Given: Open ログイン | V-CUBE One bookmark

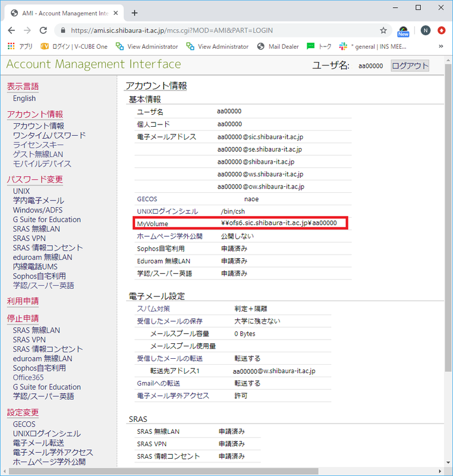Looking at the screenshot, I should [74, 46].
